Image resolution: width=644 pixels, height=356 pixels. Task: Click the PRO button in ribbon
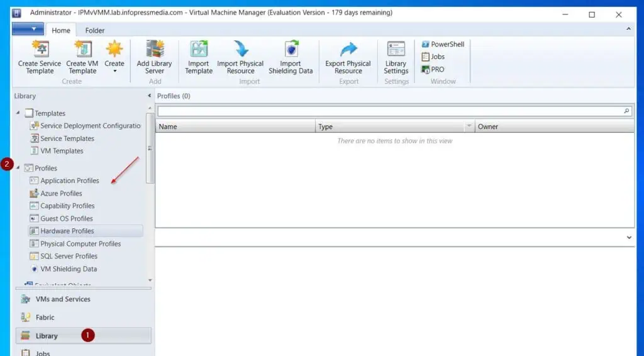tap(433, 69)
